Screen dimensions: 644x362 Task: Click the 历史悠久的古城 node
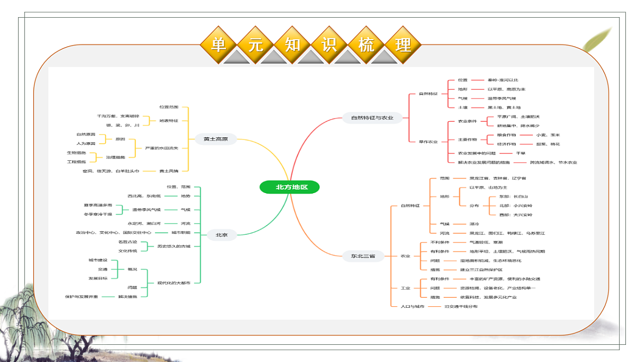pos(174,246)
